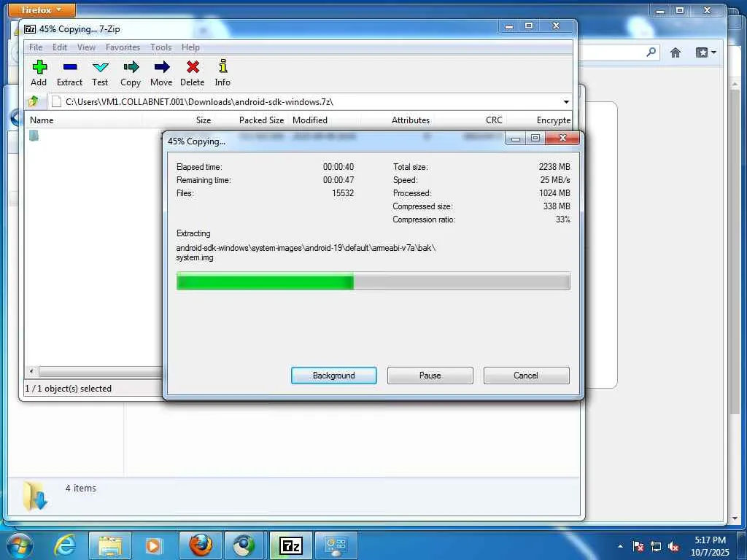Sort by Packed Size column

251,120
